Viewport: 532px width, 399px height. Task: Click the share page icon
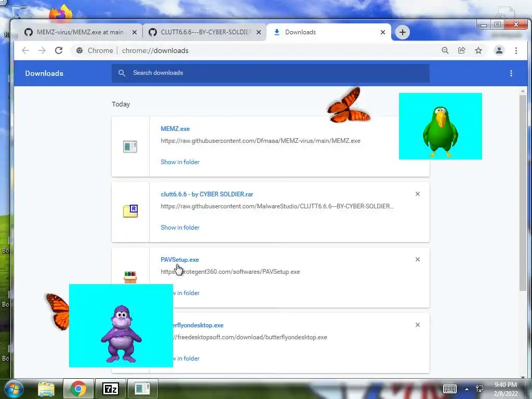coord(461,50)
